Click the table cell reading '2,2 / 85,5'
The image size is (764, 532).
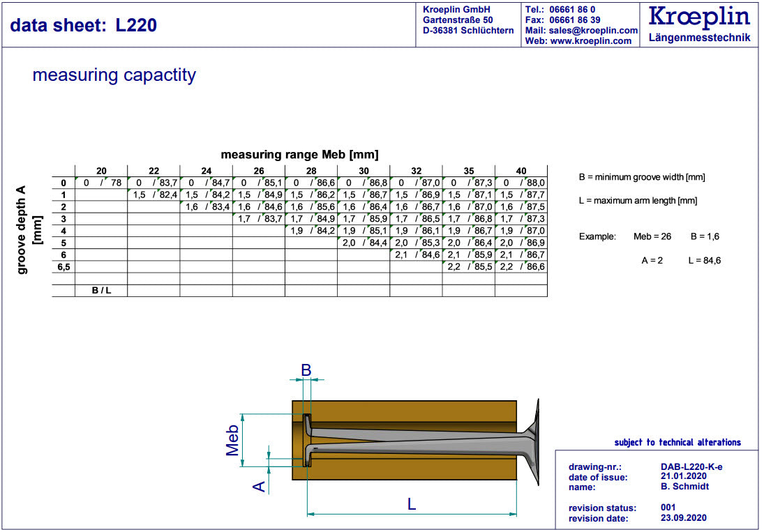pos(468,266)
